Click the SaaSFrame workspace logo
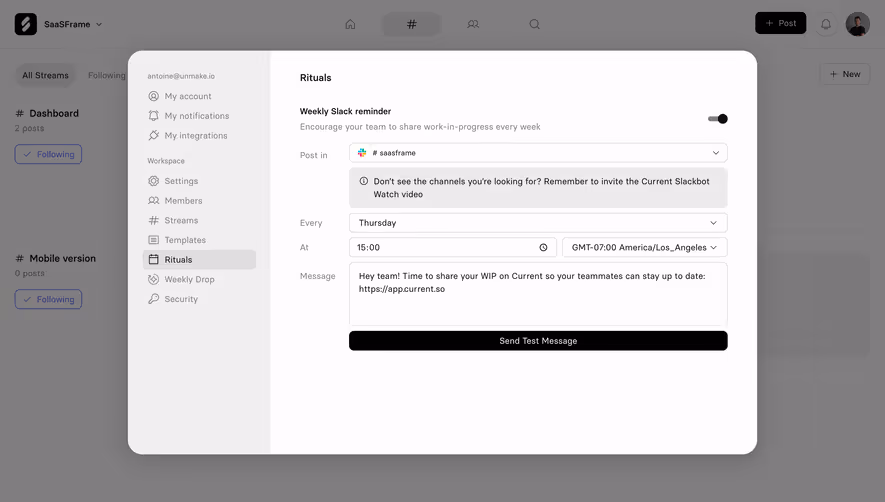This screenshot has height=502, width=885. point(25,24)
